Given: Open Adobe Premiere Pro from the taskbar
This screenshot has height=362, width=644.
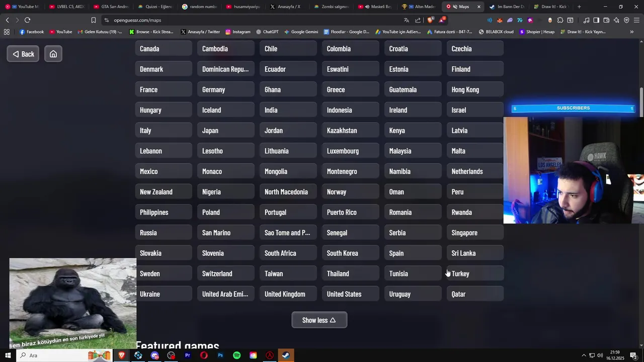Looking at the screenshot, I should pos(187,355).
